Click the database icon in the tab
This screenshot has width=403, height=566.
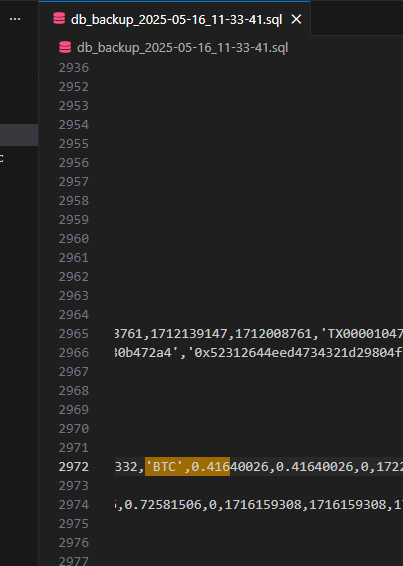[x=59, y=18]
